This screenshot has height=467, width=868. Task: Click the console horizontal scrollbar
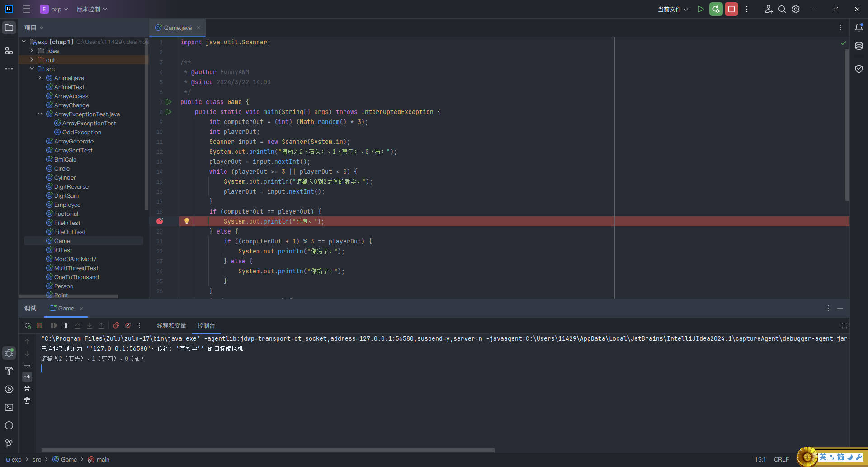pyautogui.click(x=268, y=450)
